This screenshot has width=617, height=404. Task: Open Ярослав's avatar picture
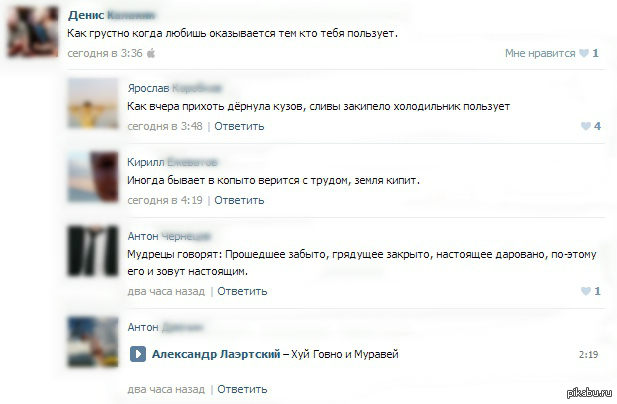[93, 103]
